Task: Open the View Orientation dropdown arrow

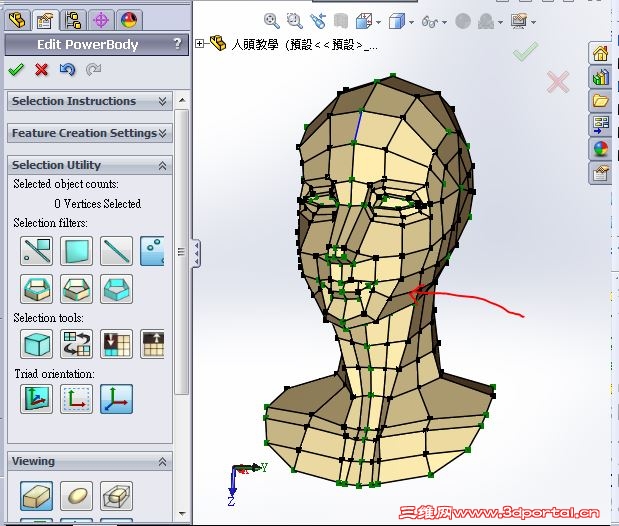Action: tap(378, 22)
